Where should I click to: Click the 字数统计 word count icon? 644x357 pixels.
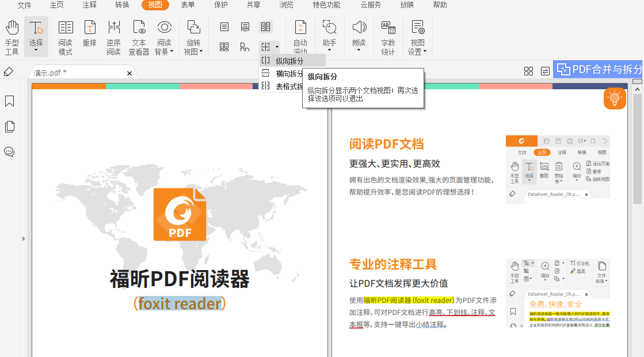[388, 36]
